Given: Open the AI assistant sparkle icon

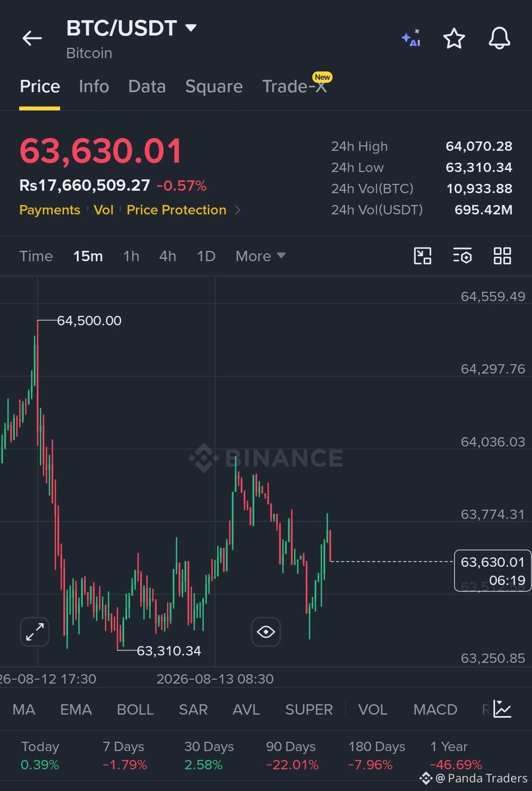Looking at the screenshot, I should pyautogui.click(x=411, y=38).
